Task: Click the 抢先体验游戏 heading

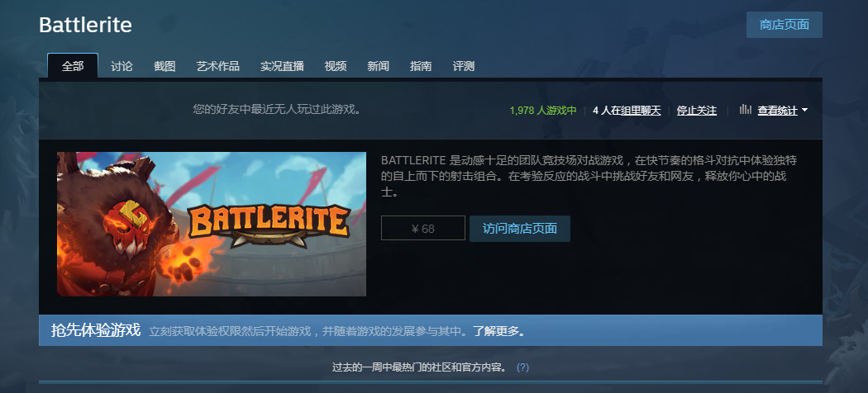Action: 96,330
